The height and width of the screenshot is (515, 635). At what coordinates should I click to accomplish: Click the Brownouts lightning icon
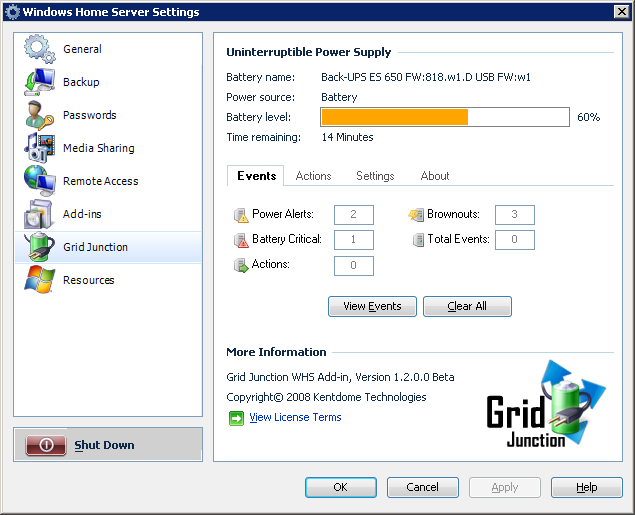[x=416, y=215]
